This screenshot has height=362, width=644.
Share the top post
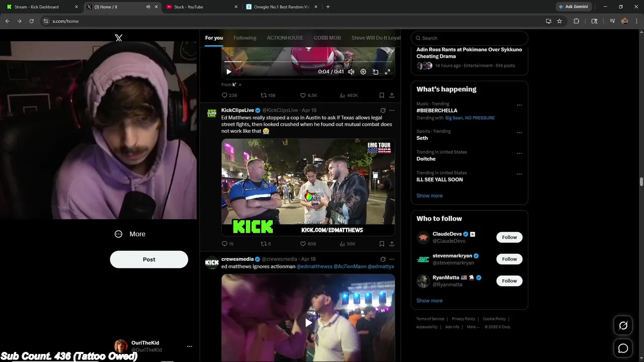pyautogui.click(x=392, y=95)
